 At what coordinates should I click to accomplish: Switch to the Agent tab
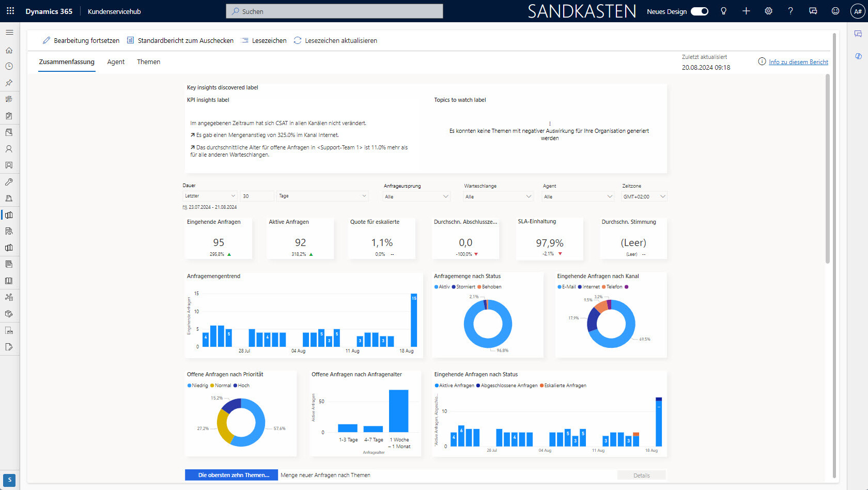click(116, 62)
